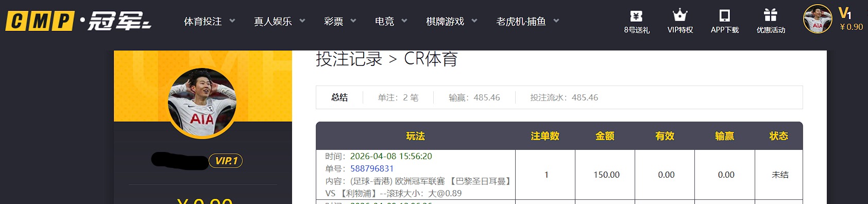The height and width of the screenshot is (204, 868).
Task: Click the bet content 欧洲冠军联赛 text
Action: 420,181
